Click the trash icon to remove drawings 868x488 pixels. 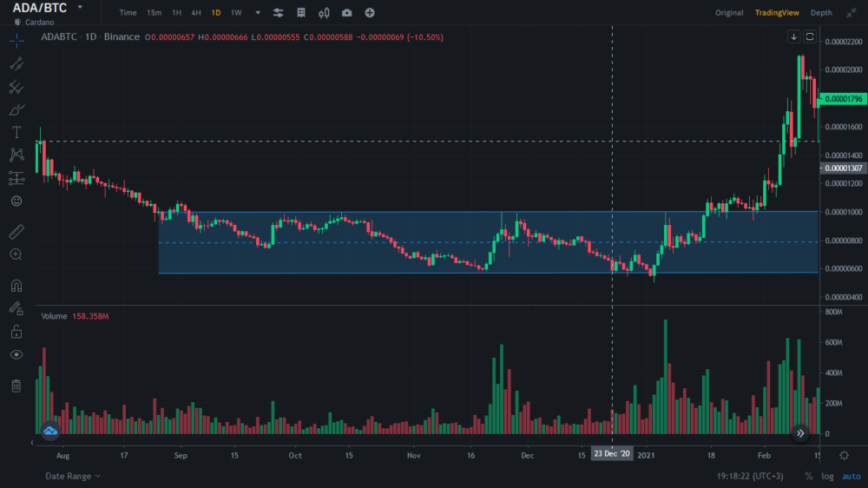[x=16, y=386]
